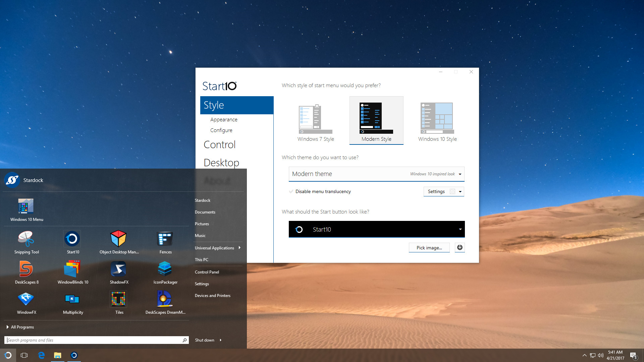This screenshot has width=644, height=362.
Task: Click the Start10 orb on the taskbar
Action: coord(8,355)
